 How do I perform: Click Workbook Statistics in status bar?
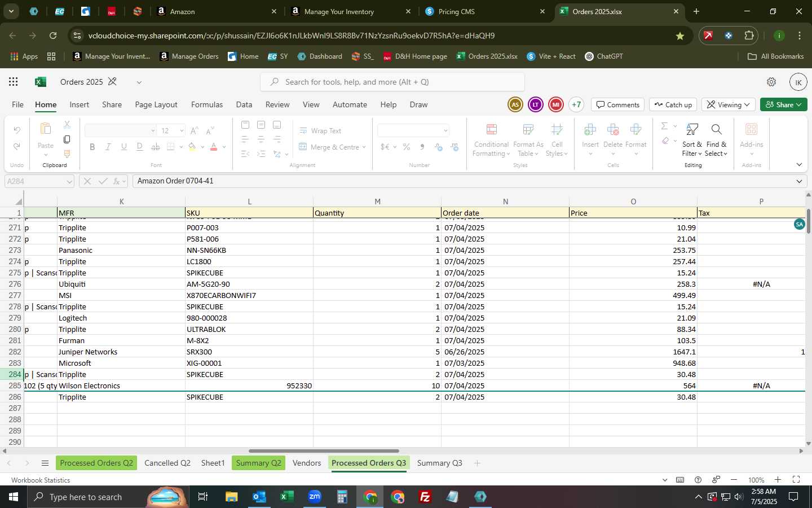41,480
